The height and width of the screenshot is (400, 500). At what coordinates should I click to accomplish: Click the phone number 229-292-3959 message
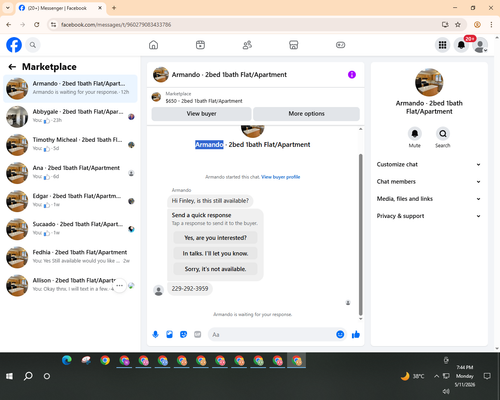(190, 289)
